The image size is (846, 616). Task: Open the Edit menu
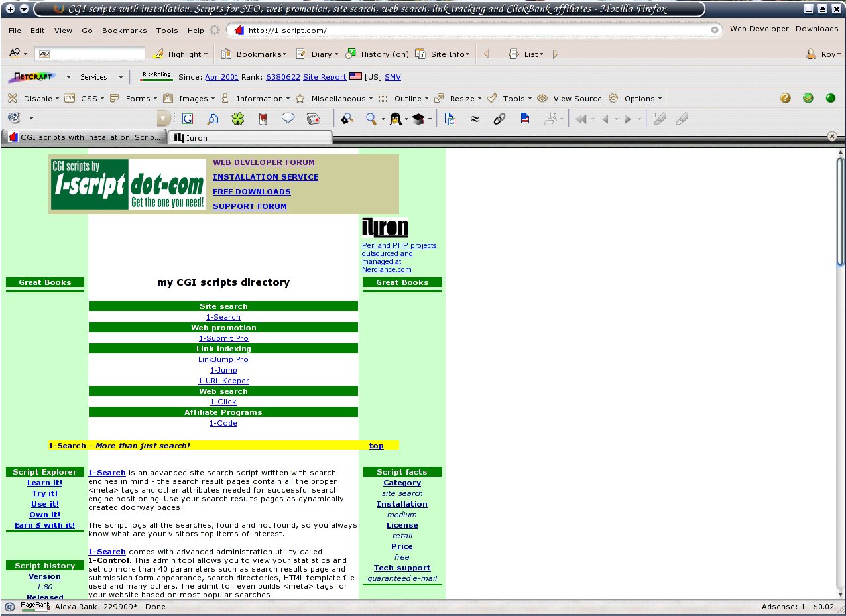(x=38, y=31)
